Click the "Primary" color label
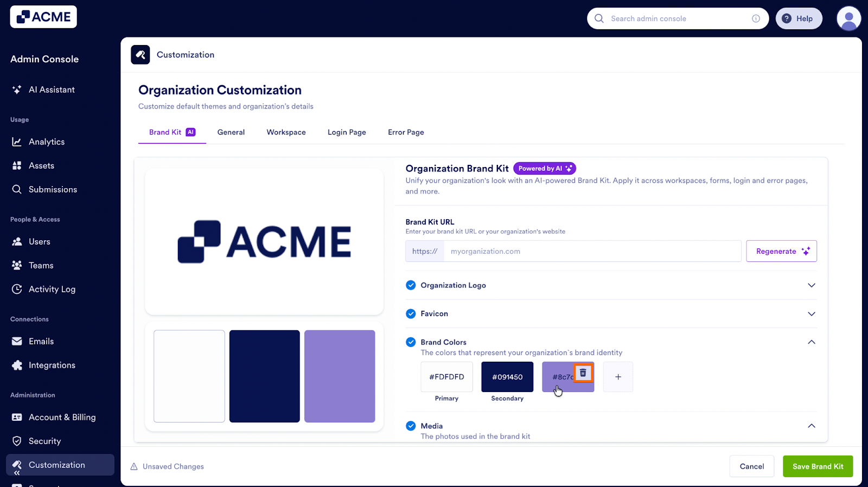 point(446,399)
